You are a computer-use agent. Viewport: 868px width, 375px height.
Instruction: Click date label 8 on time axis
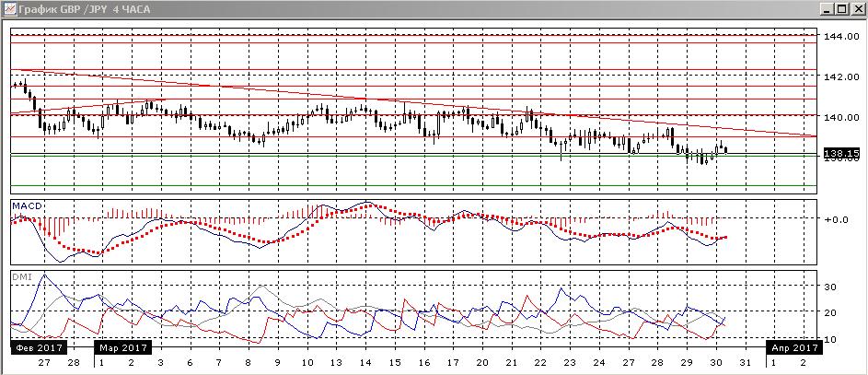[248, 363]
